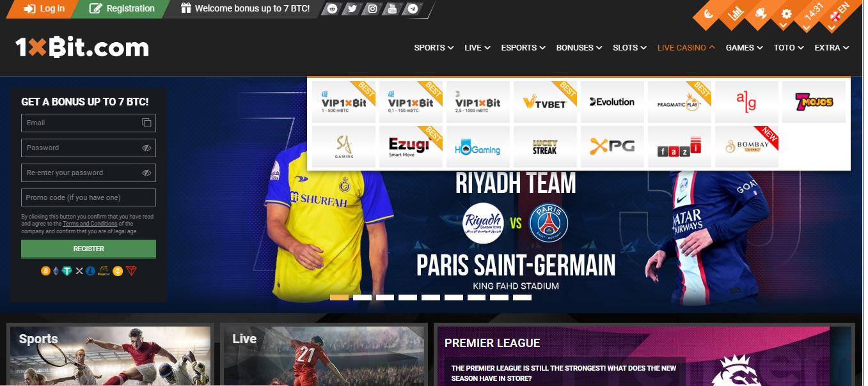The height and width of the screenshot is (386, 868).
Task: Open the Terms and Conditions link
Action: pos(90,224)
